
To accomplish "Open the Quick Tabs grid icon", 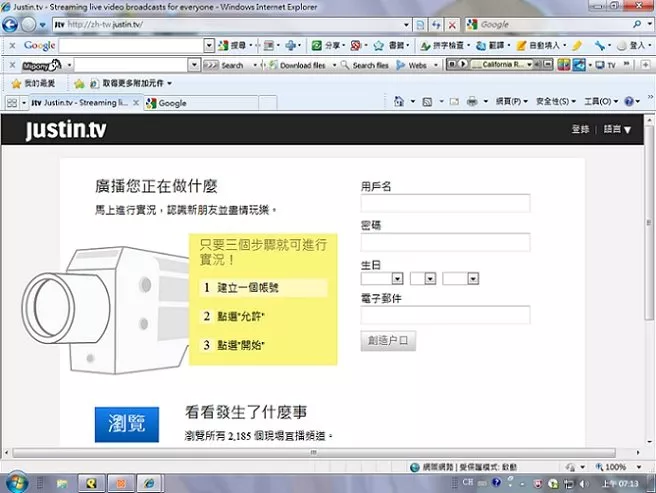I will (x=12, y=103).
